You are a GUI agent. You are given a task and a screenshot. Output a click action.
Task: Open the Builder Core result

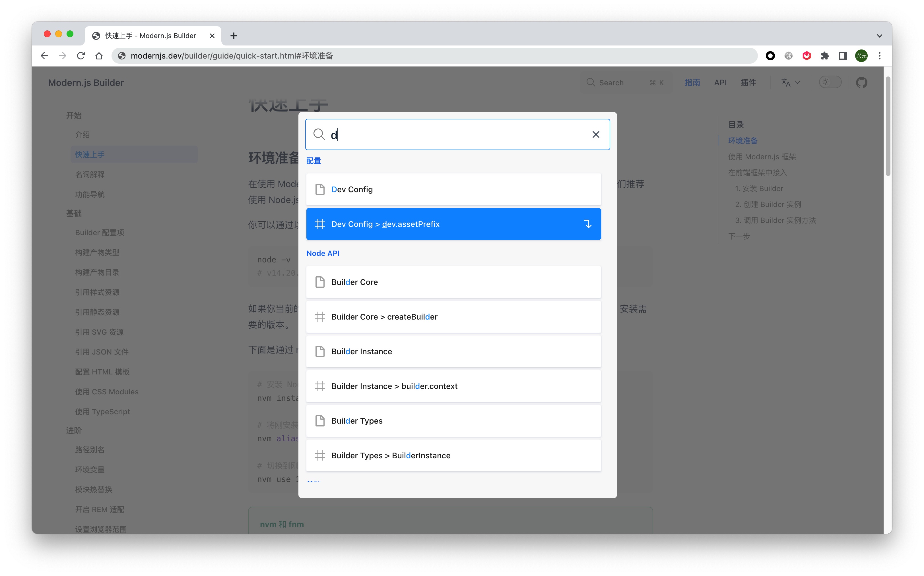[454, 282]
